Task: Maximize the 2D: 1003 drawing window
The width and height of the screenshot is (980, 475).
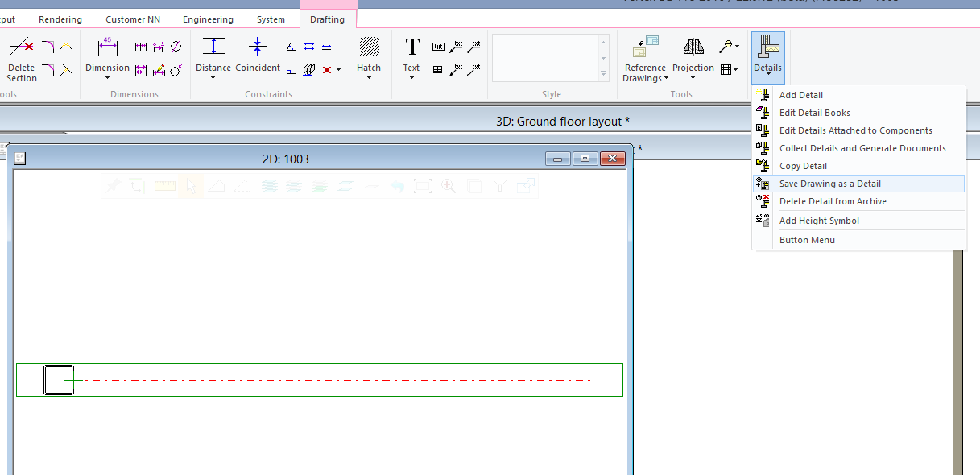Action: (x=585, y=159)
